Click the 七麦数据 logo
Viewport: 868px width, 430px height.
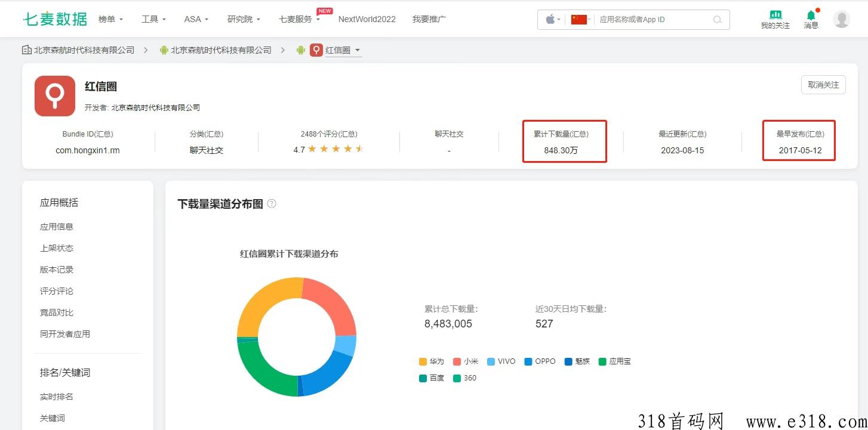pos(55,19)
